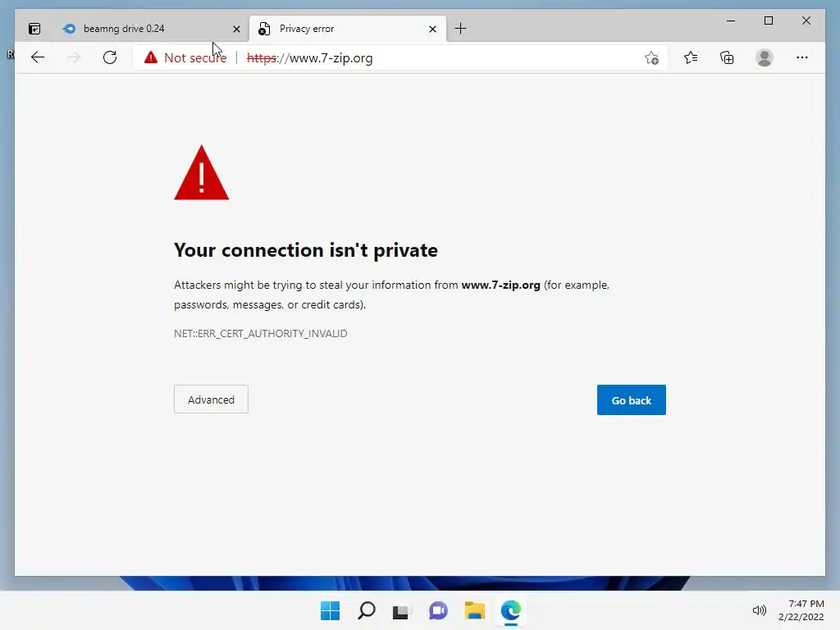Image resolution: width=840 pixels, height=630 pixels.
Task: Close the Edge browser window
Action: [x=806, y=21]
